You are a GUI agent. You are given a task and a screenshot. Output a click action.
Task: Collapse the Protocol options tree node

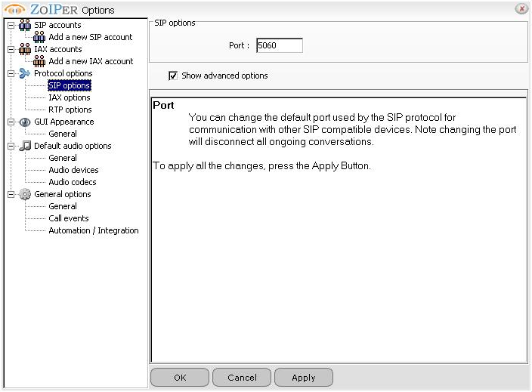point(11,73)
